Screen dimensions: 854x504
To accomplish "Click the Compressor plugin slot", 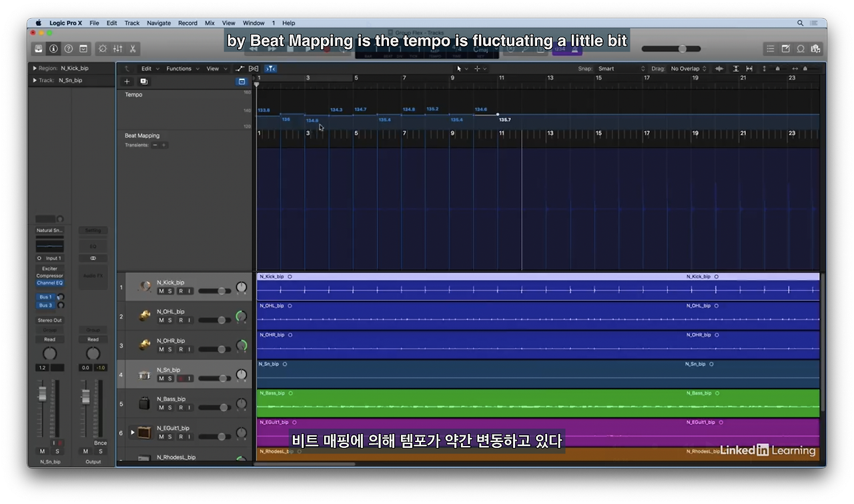I will click(50, 275).
